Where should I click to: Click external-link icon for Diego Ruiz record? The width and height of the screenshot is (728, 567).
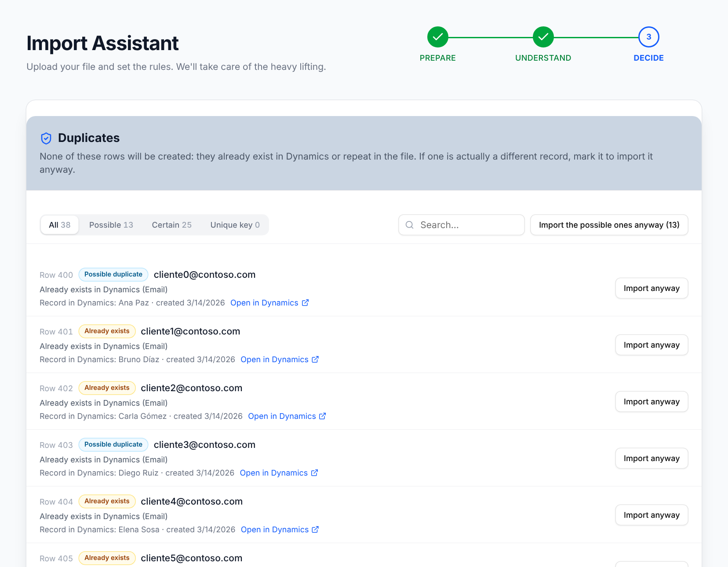314,473
